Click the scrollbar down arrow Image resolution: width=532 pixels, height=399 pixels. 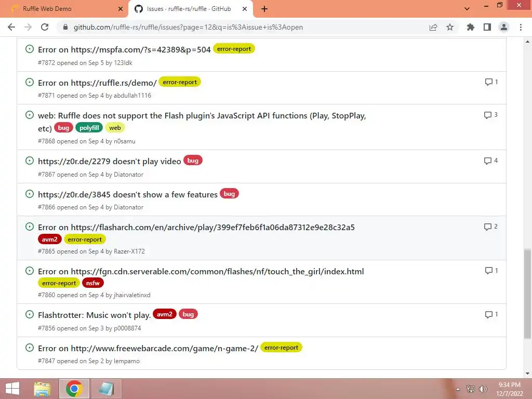(x=527, y=374)
